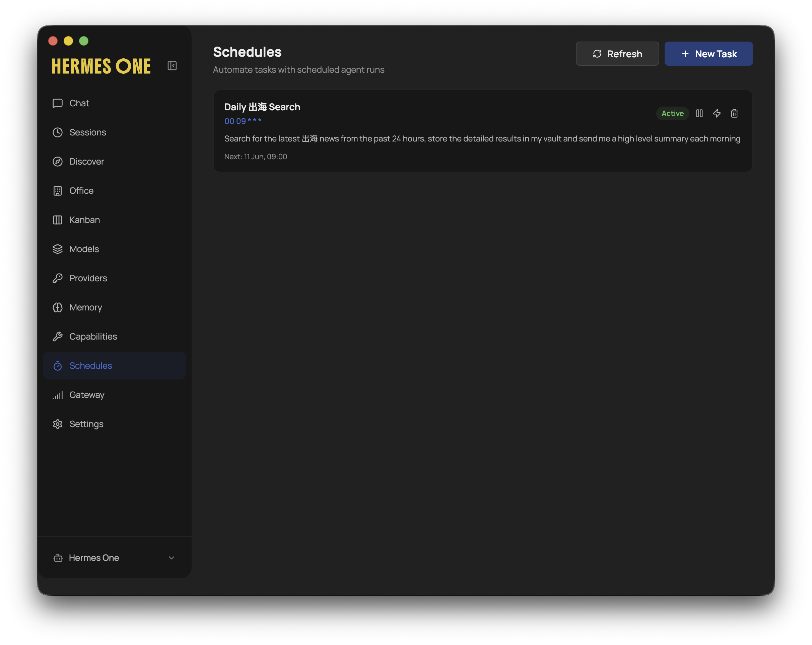The image size is (812, 645).
Task: Delete the Daily Search task
Action: 734,113
